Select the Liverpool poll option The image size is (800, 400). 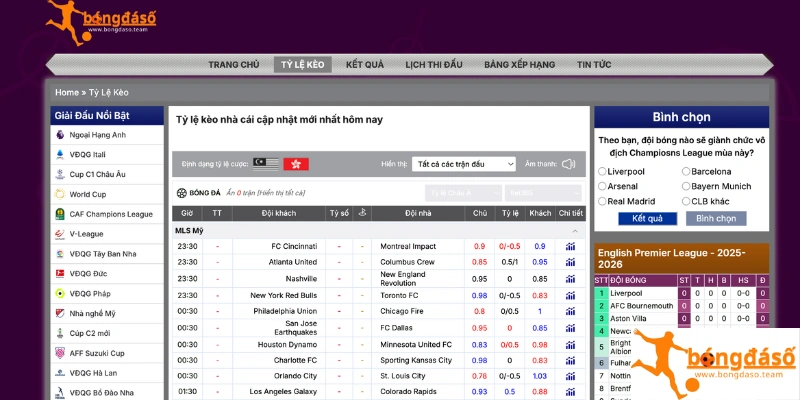pyautogui.click(x=601, y=171)
